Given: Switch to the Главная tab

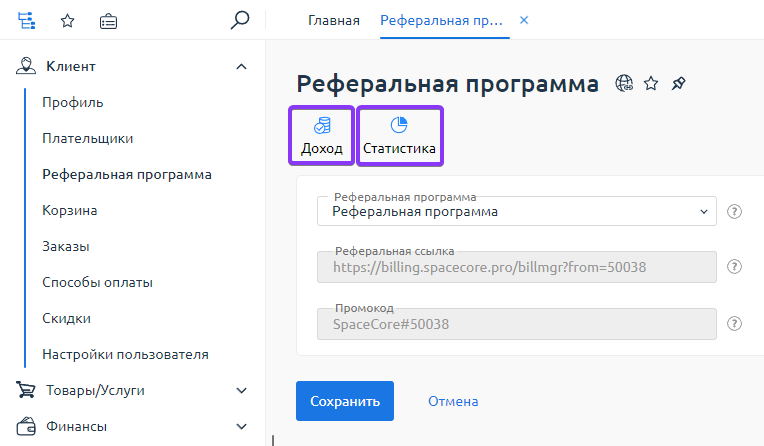Looking at the screenshot, I should [334, 20].
